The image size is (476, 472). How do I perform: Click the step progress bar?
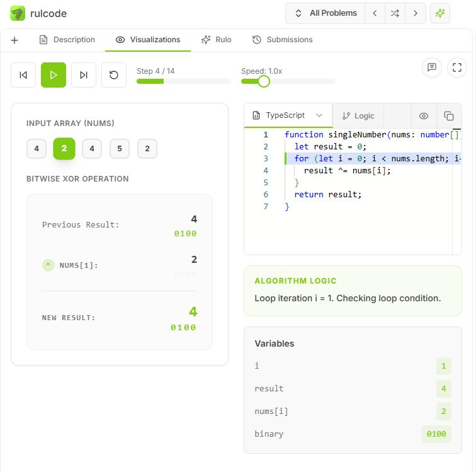pyautogui.click(x=184, y=81)
